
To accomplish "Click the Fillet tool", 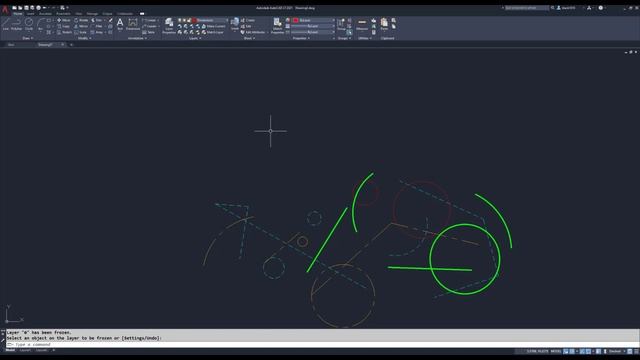I will click(x=97, y=26).
